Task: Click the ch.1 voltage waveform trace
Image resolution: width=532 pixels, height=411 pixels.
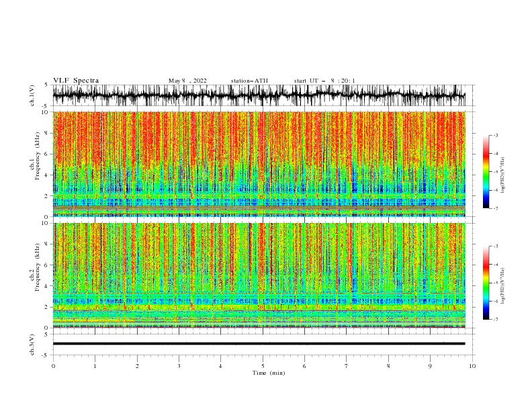Action: click(259, 95)
